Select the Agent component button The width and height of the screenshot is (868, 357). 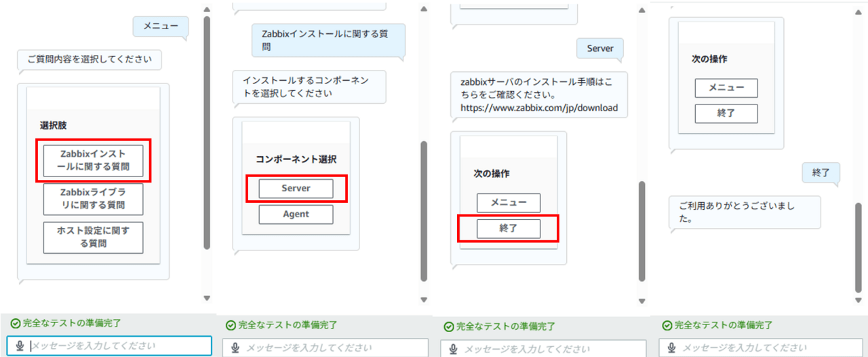[296, 214]
